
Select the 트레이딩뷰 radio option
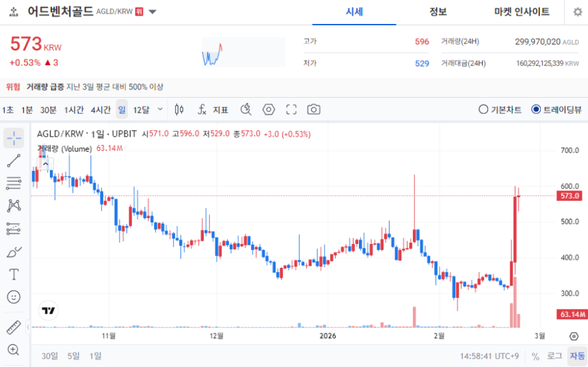click(x=557, y=109)
